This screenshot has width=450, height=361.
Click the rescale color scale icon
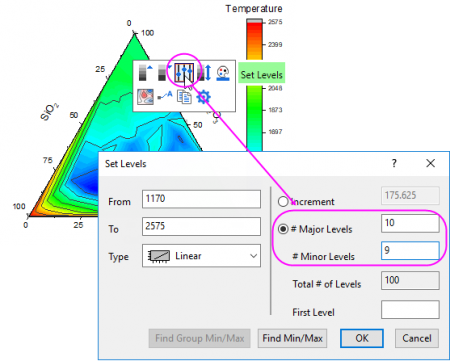tap(204, 73)
